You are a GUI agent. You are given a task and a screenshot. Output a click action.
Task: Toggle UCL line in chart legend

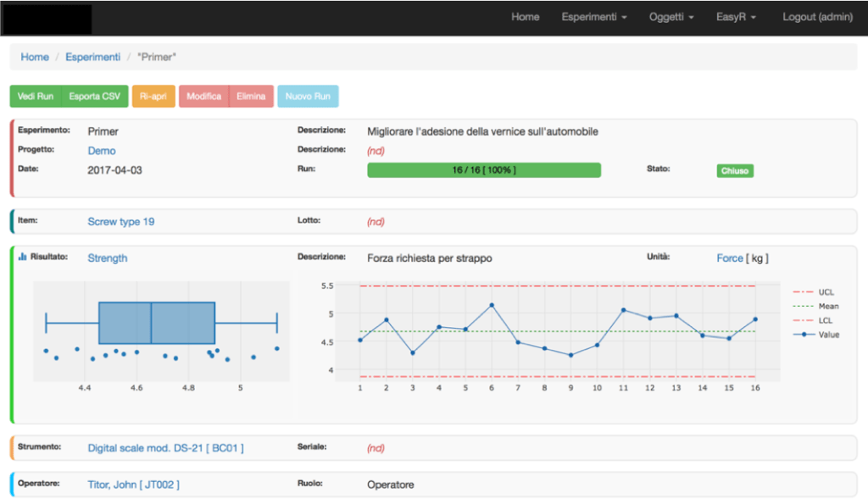(826, 292)
